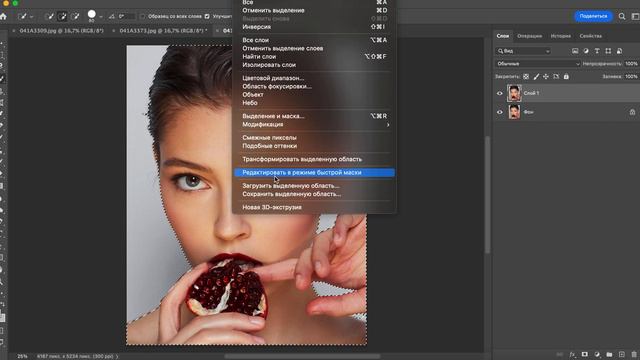Screen dimensions: 640x360
Task: Add layer style fx icon
Action: [572, 355]
